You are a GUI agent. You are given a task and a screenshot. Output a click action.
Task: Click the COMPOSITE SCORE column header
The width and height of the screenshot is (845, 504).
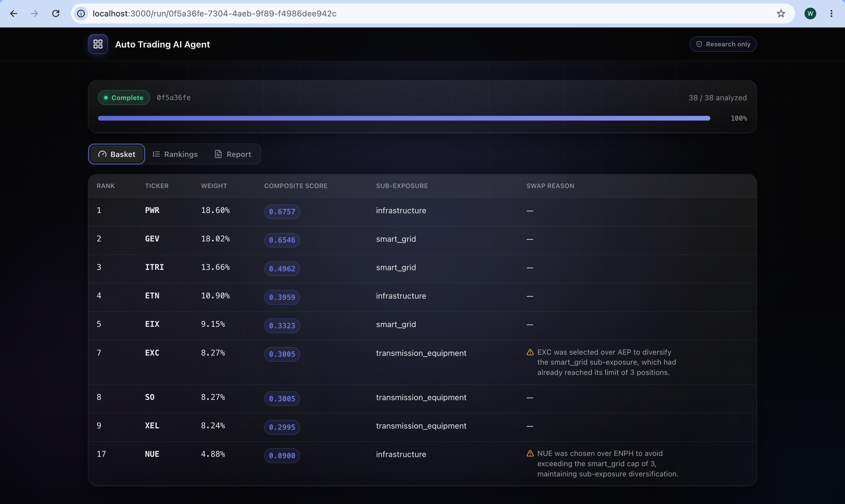point(296,186)
